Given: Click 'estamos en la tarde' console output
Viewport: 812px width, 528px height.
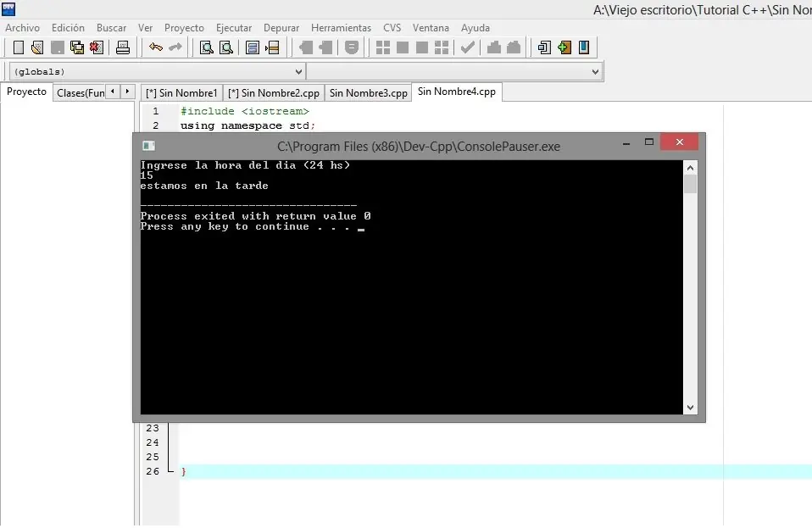Looking at the screenshot, I should tap(204, 186).
